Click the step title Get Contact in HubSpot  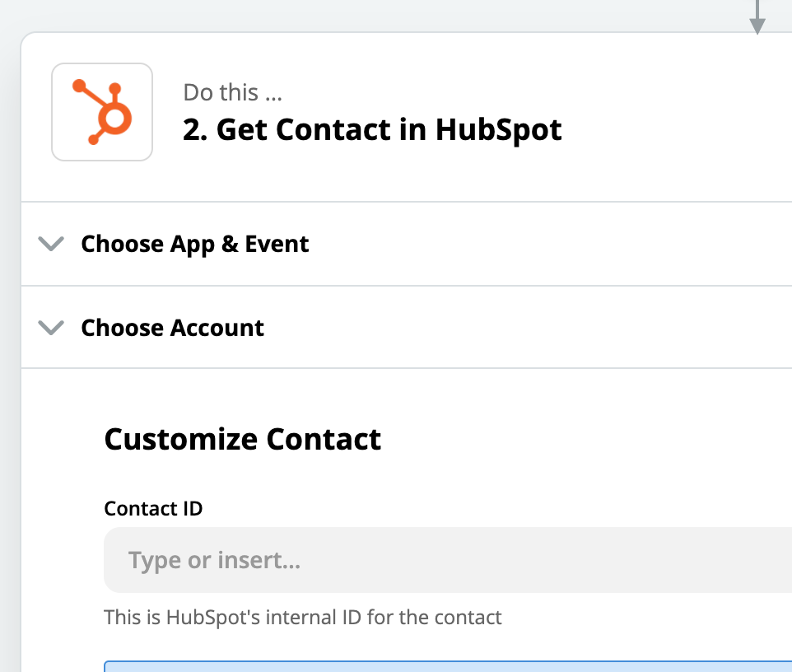(x=372, y=129)
